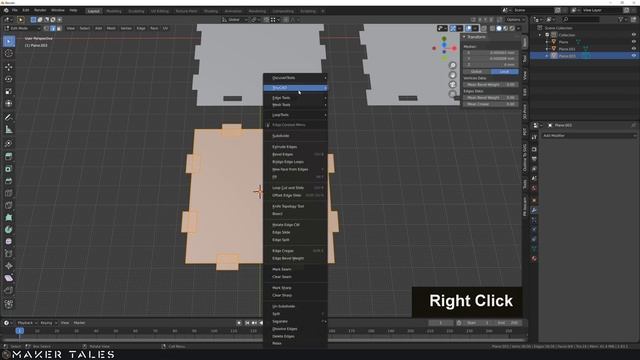Select the Inset Faces tool

[x=9, y=169]
